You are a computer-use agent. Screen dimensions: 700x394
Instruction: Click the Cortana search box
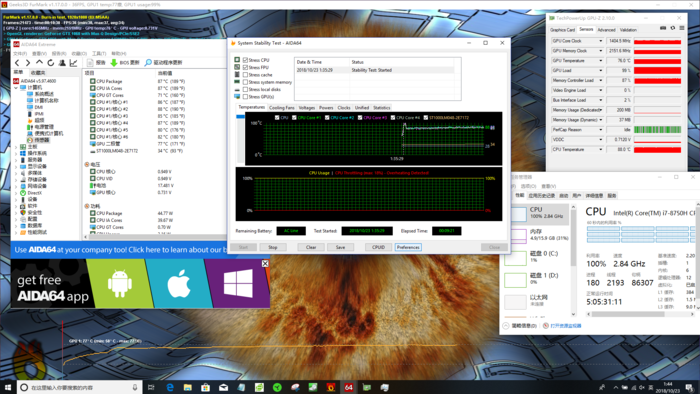pos(79,387)
